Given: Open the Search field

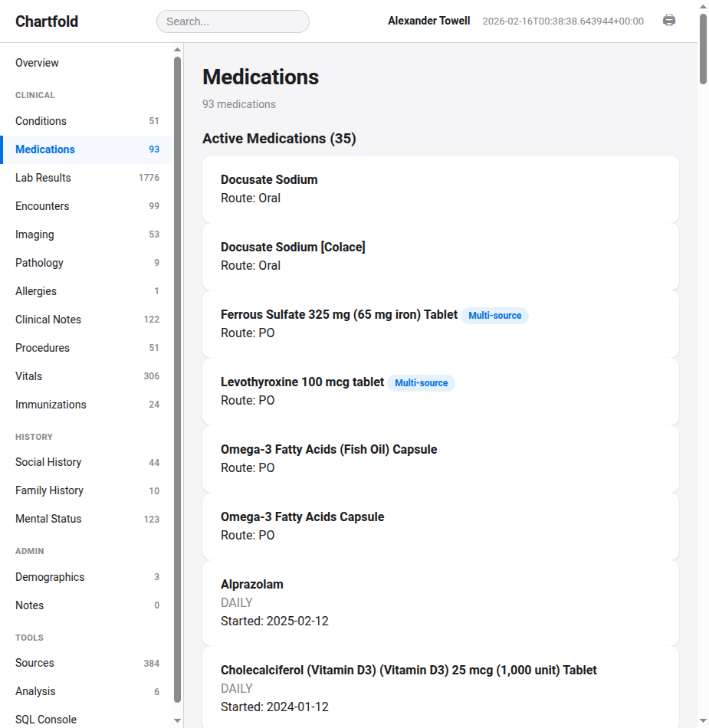Looking at the screenshot, I should [x=232, y=21].
